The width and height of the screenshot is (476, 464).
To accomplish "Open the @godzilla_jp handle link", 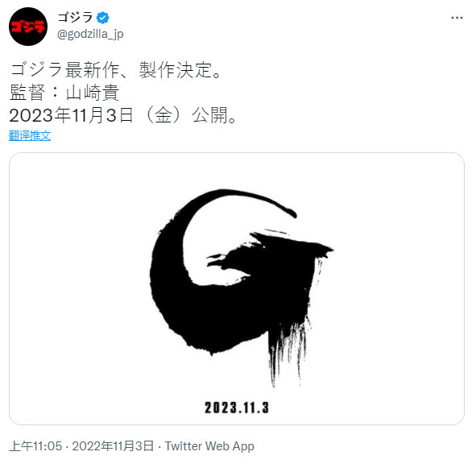I will [90, 35].
